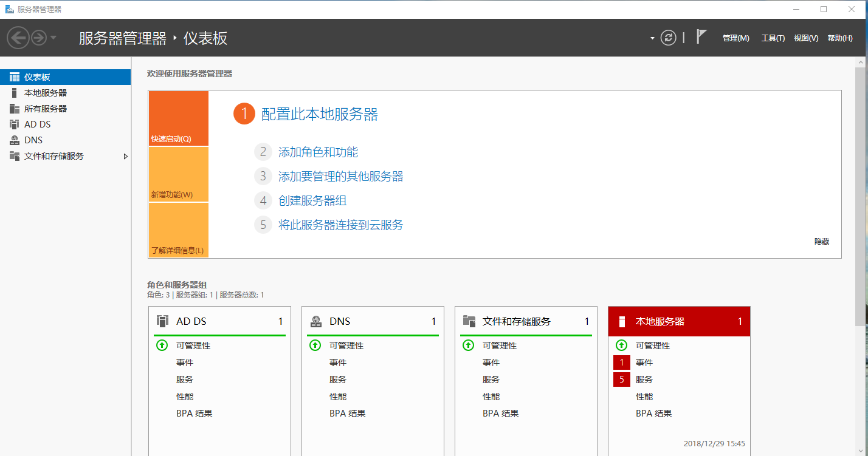Screen dimensions: 868x456
Task: Click green manageability icon in DNS tile
Action: point(315,345)
